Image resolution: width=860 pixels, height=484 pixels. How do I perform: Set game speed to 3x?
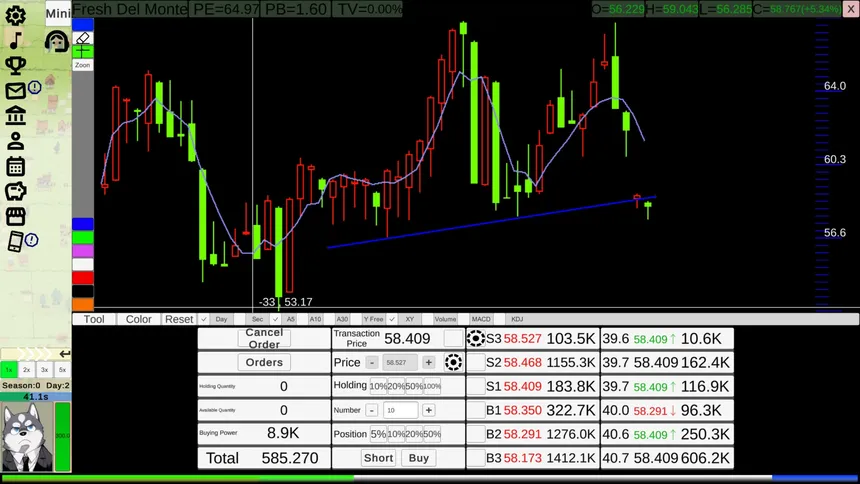coord(44,370)
